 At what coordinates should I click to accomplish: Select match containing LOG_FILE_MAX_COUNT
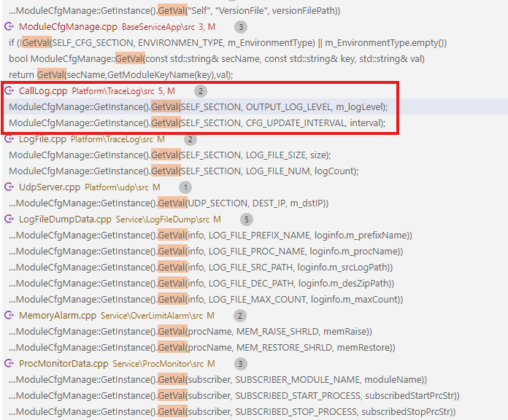[206, 299]
